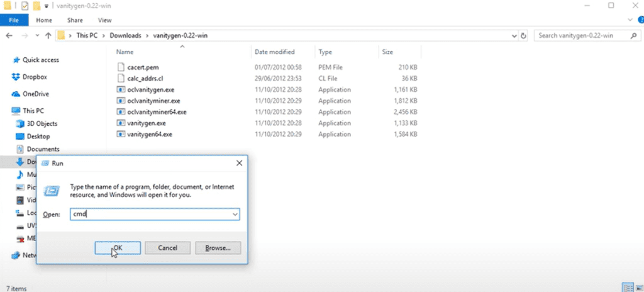
Task: Click Browse... in the Run dialog
Action: coord(218,248)
